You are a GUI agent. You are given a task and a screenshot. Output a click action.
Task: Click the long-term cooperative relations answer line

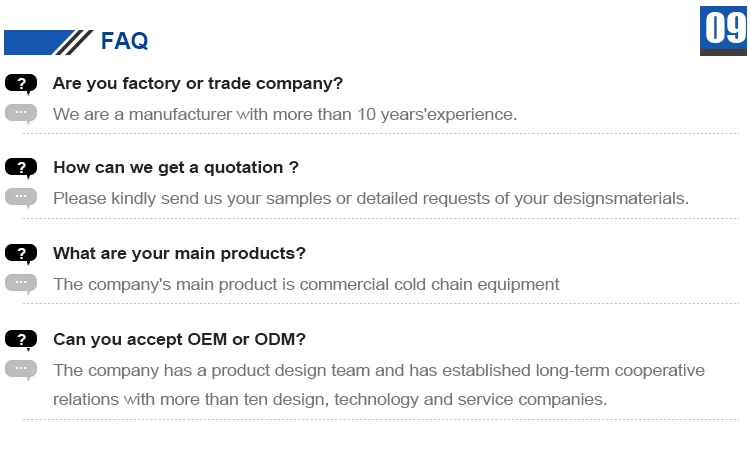pyautogui.click(x=379, y=370)
